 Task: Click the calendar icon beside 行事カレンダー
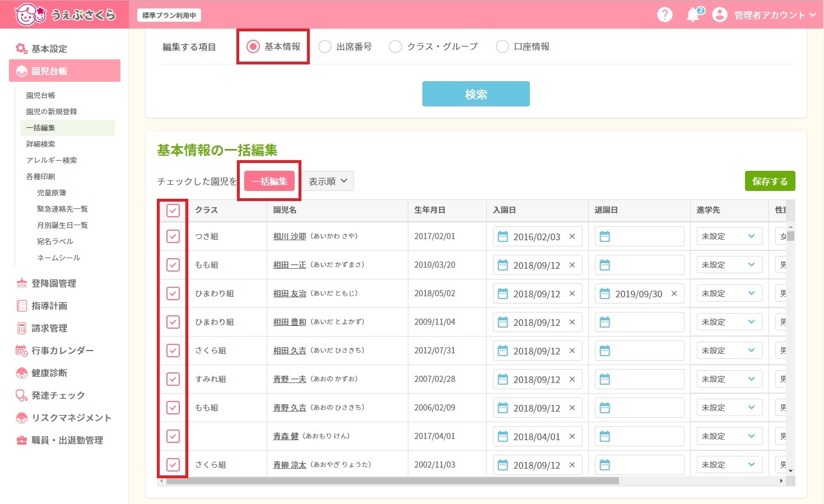pos(21,351)
